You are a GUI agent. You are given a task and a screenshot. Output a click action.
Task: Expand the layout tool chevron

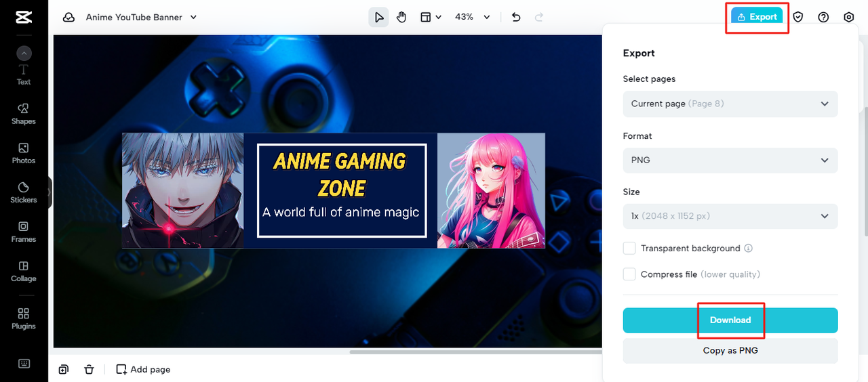[438, 17]
